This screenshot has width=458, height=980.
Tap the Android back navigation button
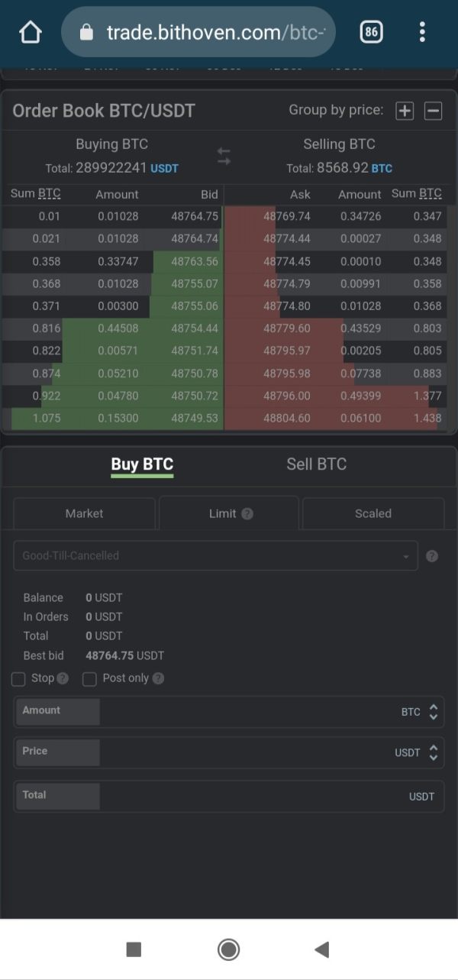322,949
